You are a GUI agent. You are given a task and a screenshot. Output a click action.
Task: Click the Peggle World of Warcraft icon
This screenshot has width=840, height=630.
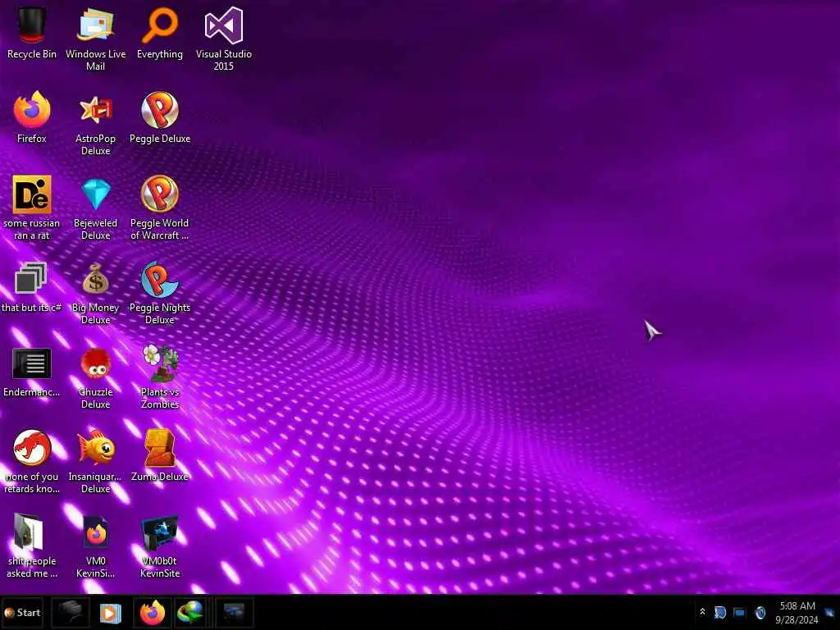click(160, 208)
